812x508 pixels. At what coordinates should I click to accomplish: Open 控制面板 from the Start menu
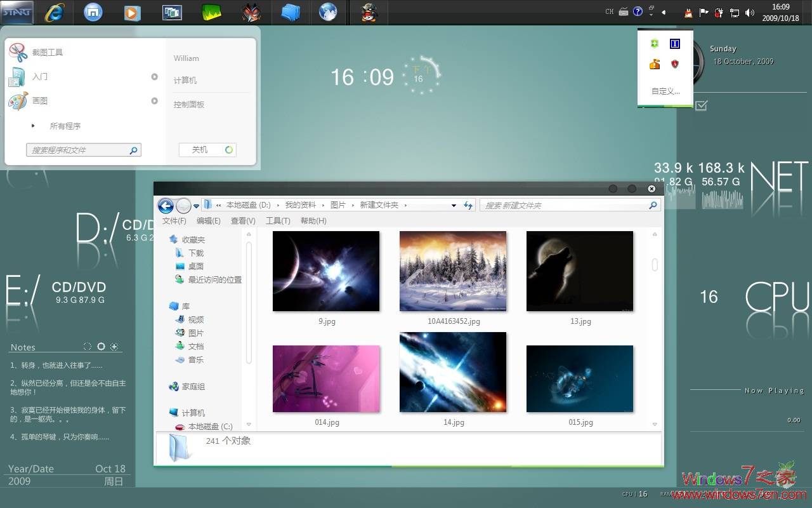(x=189, y=104)
